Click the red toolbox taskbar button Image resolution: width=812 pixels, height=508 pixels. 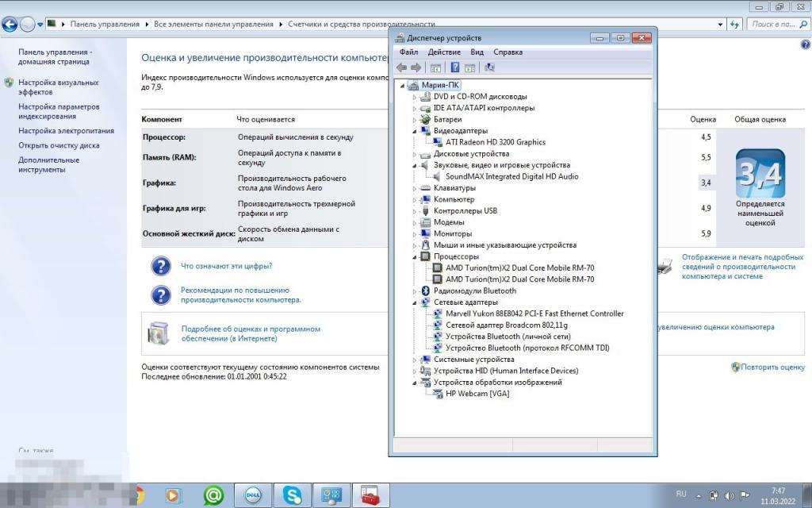click(x=371, y=495)
